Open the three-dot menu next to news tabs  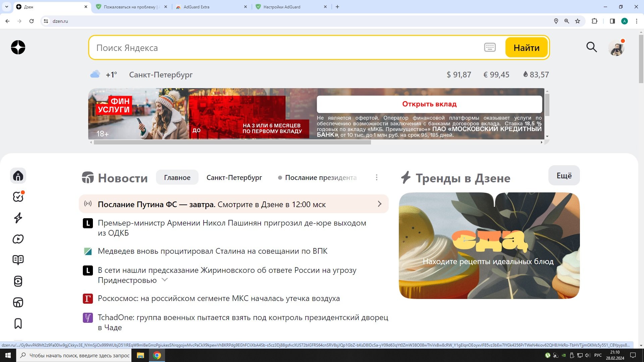376,177
